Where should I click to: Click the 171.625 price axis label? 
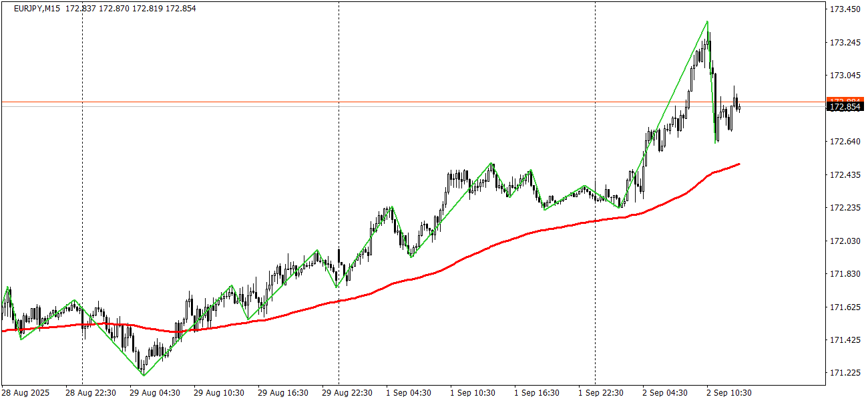tap(845, 307)
